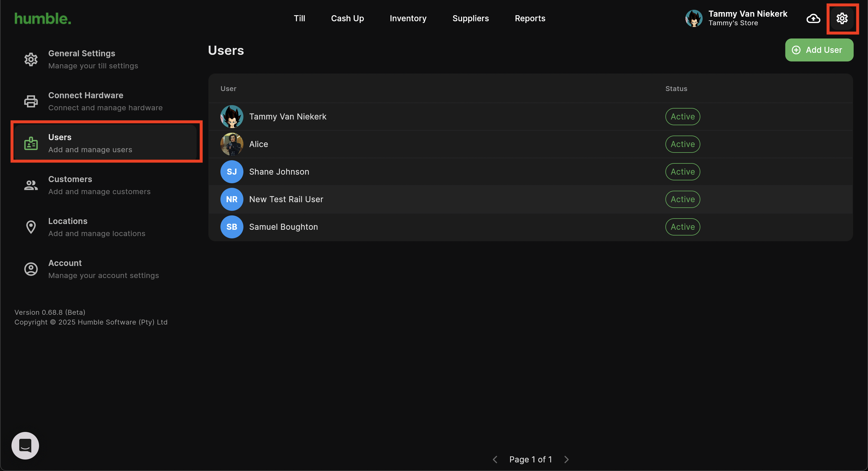The image size is (868, 471).
Task: Click the Add User button
Action: (x=819, y=50)
